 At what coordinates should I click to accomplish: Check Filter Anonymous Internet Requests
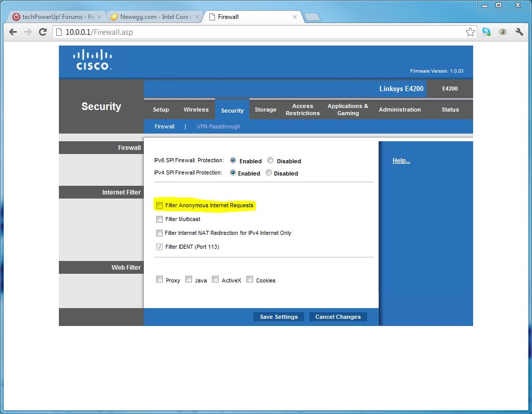(159, 206)
